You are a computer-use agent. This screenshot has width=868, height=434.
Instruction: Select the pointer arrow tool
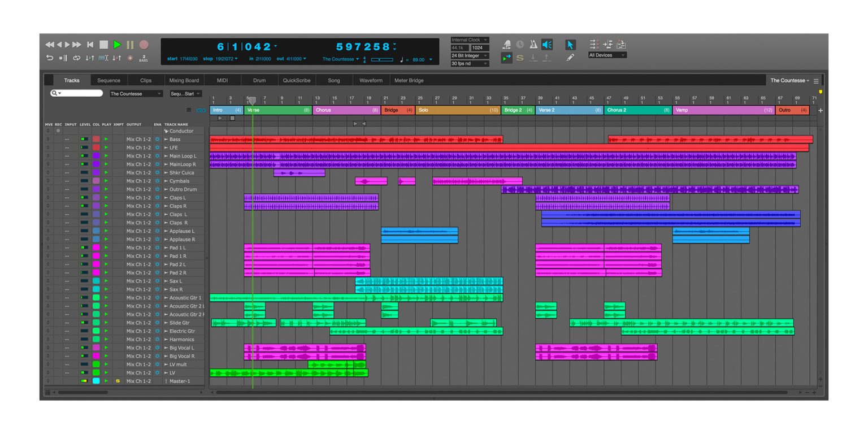tap(570, 45)
